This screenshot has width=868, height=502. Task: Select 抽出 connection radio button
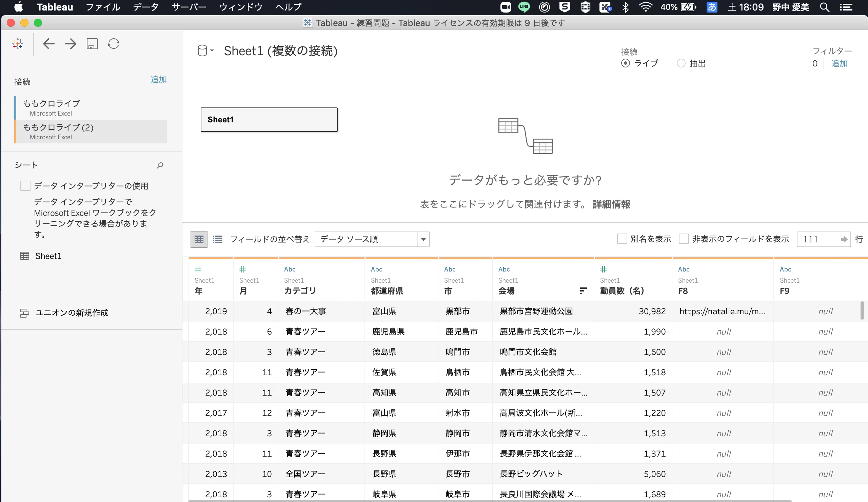tap(681, 63)
